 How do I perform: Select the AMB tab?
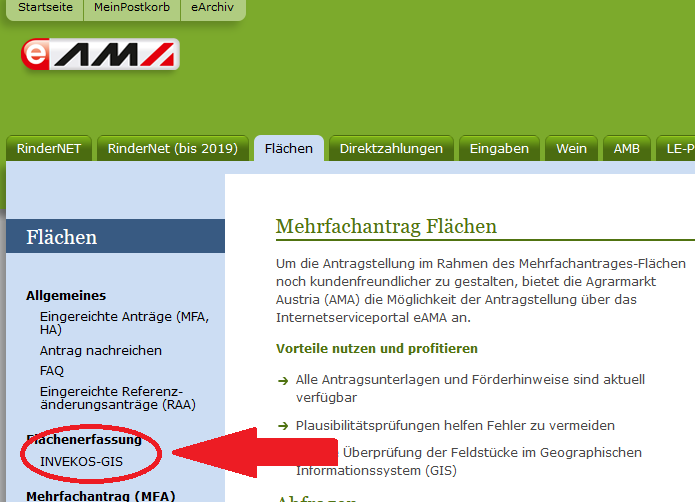626,149
